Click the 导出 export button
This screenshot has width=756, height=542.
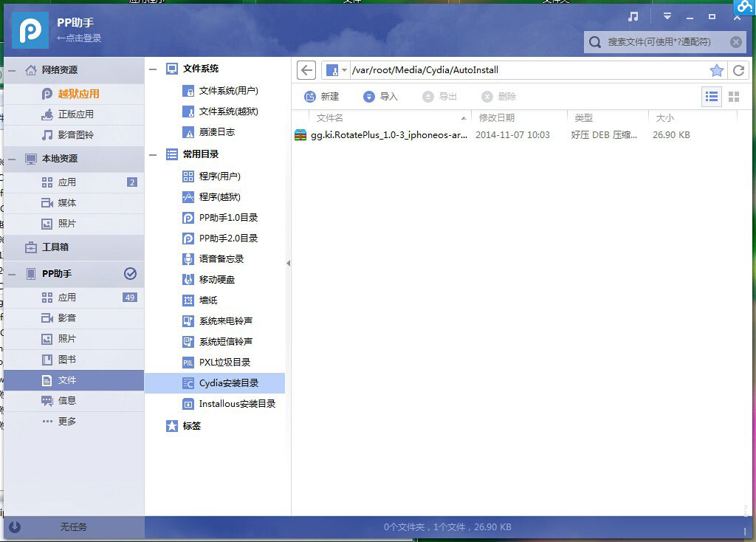[439, 97]
